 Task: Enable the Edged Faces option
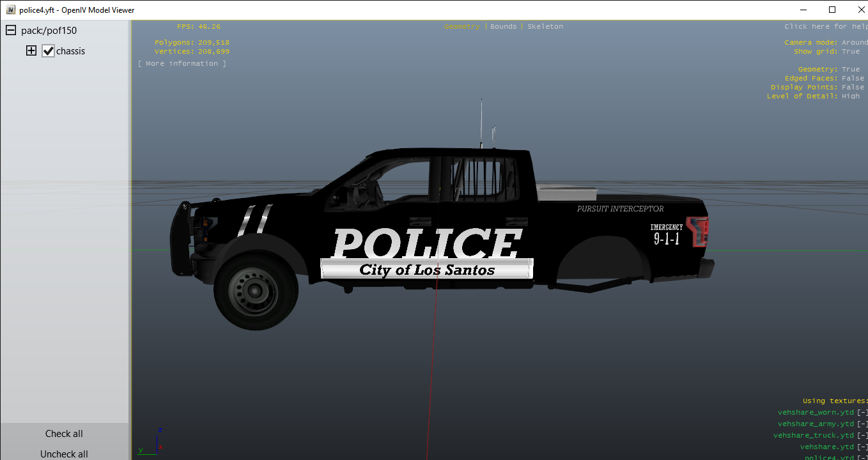853,79
